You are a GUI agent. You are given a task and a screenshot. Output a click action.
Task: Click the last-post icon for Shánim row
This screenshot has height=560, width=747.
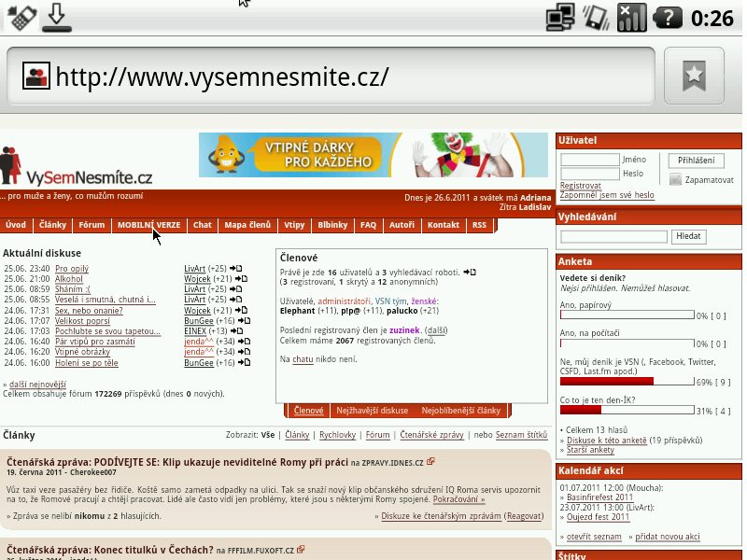236,289
